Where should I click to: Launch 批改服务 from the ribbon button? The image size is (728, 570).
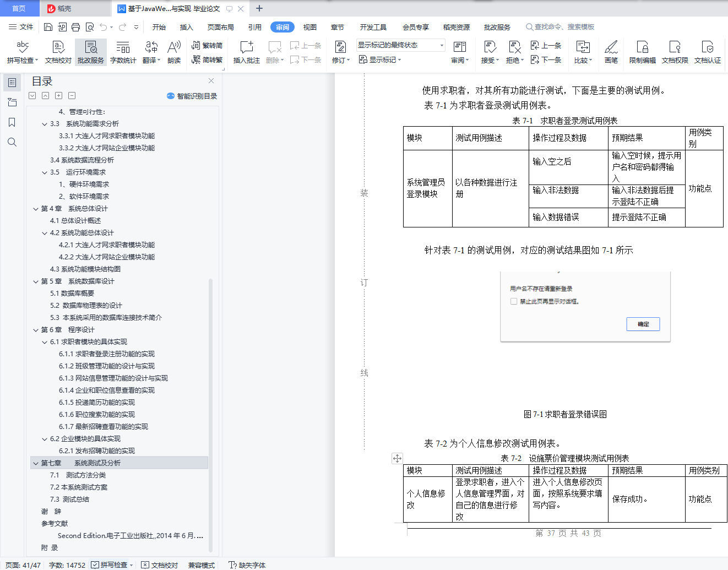(x=91, y=52)
